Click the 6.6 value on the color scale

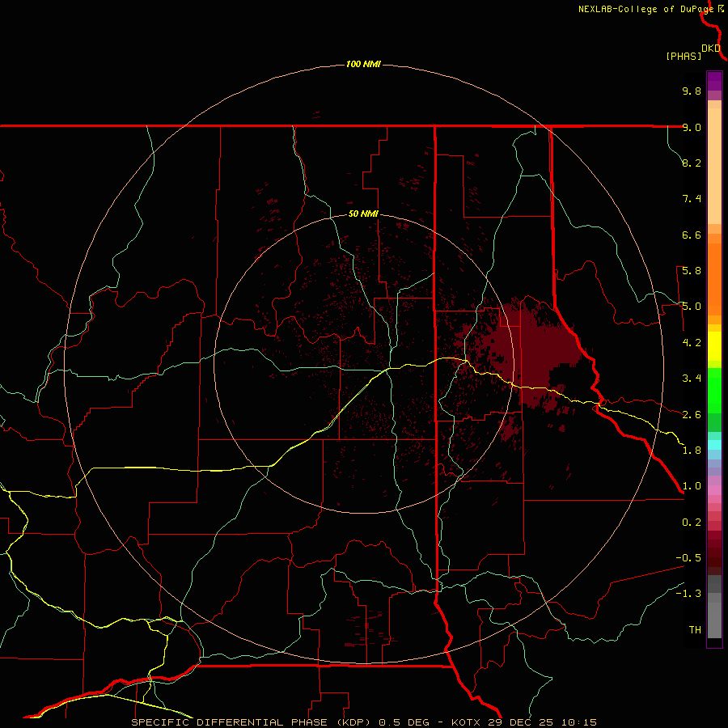pos(692,235)
